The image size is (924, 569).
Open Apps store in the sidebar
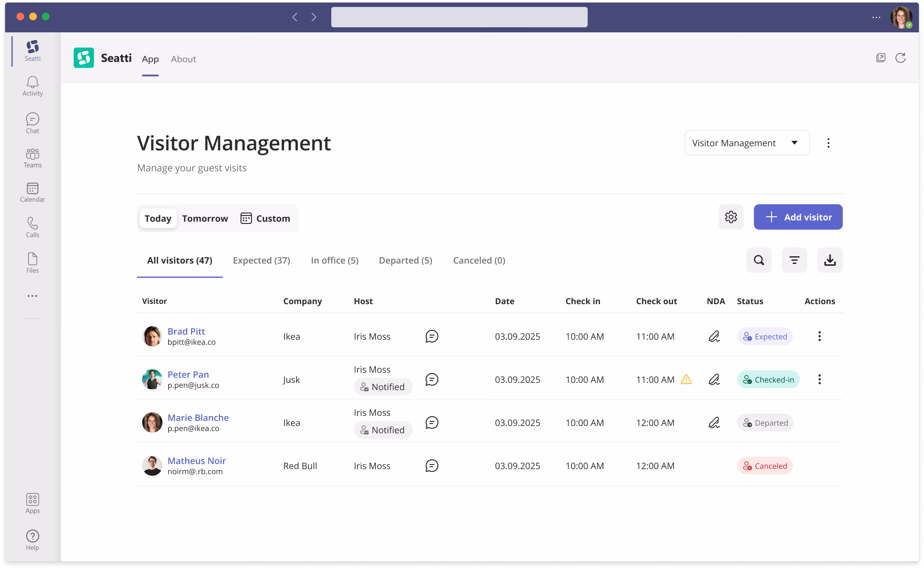coord(32,504)
